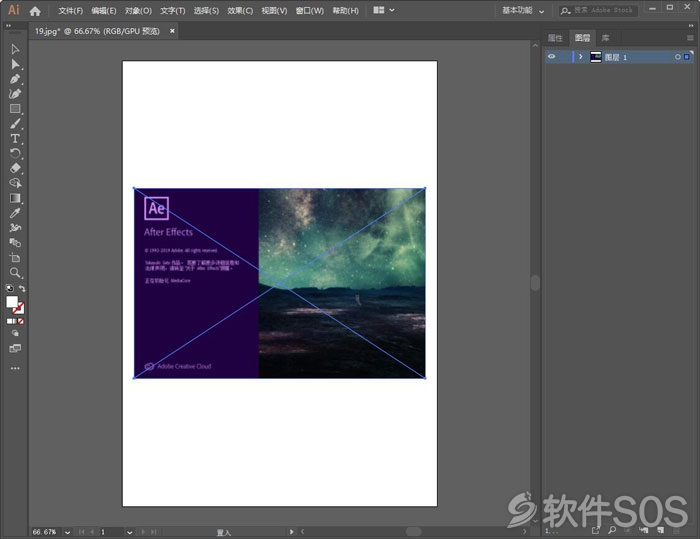Go to the last artboard
Screen dimensions: 700x539
coord(154,532)
